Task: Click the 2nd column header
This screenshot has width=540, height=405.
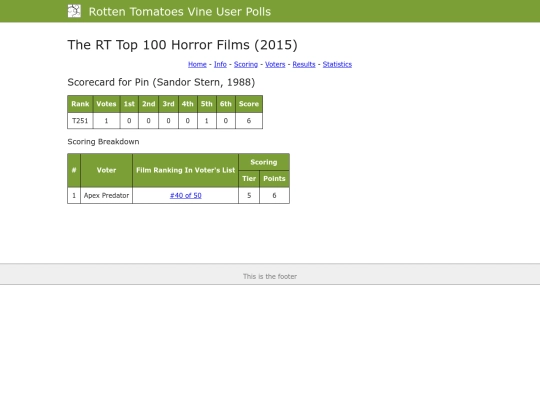Action: point(148,104)
